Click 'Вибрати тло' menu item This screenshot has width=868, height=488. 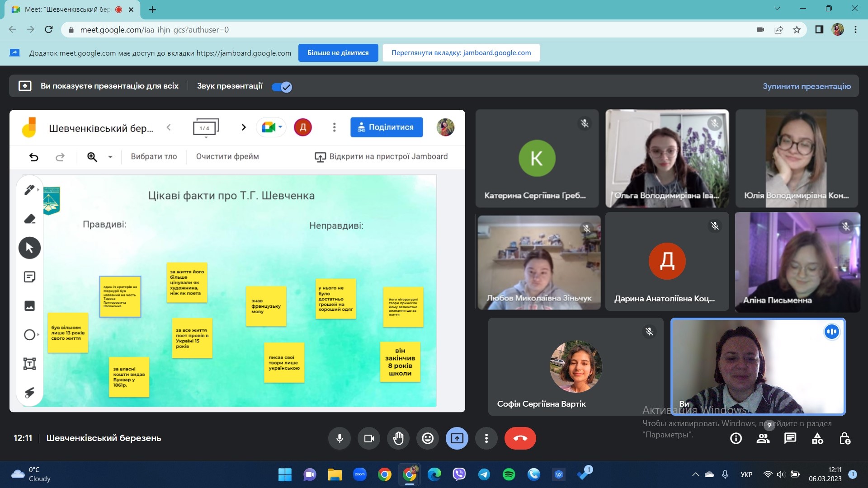(154, 156)
